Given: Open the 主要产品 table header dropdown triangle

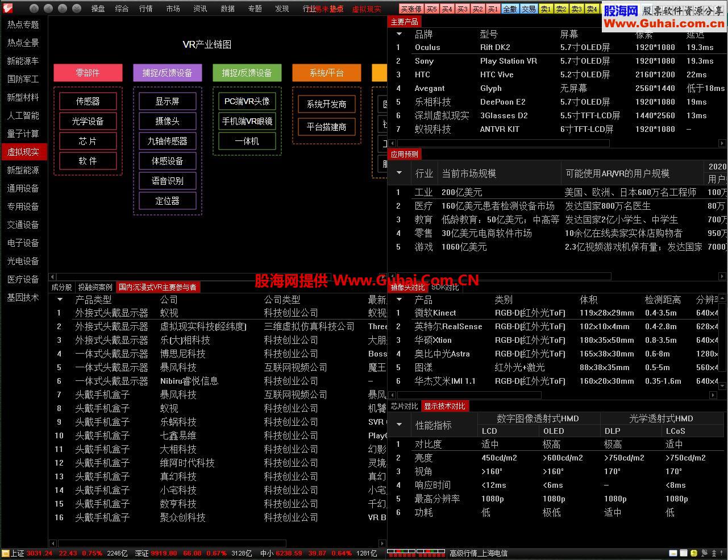Looking at the screenshot, I should pos(399,34).
